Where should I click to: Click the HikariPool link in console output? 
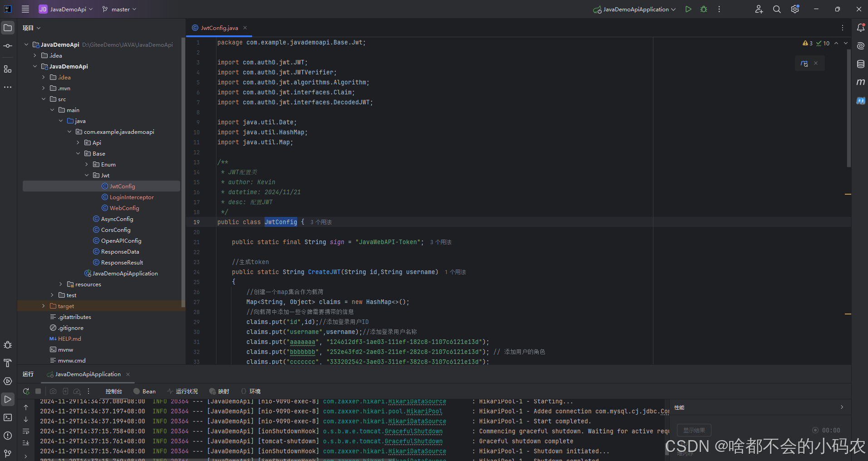pyautogui.click(x=425, y=412)
